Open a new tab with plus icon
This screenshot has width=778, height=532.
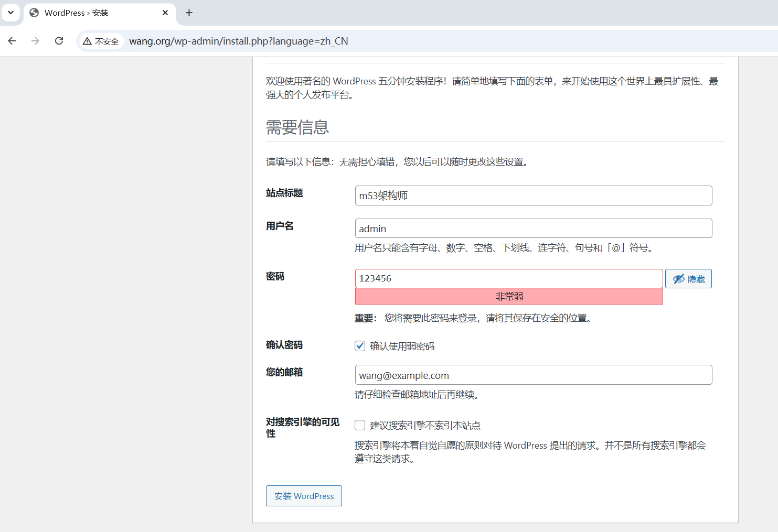[189, 13]
